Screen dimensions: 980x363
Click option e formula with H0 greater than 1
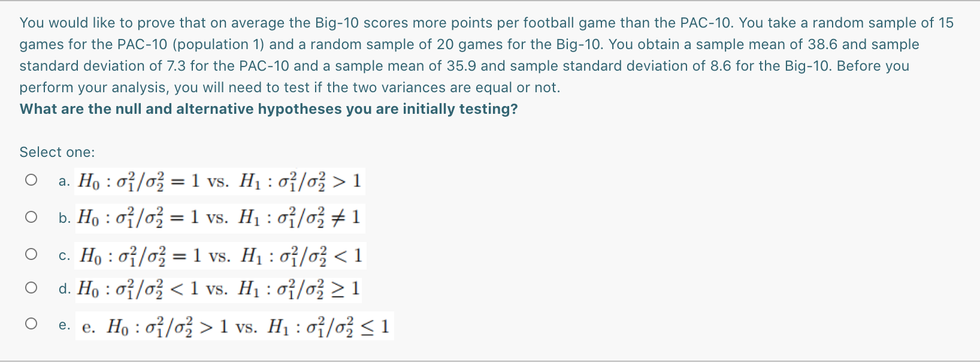pyautogui.click(x=235, y=326)
